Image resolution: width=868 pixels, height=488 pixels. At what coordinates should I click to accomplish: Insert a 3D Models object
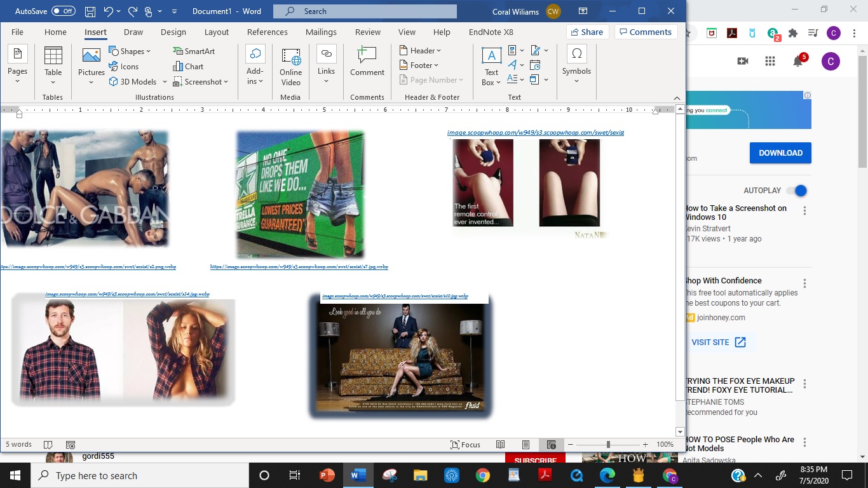tap(133, 81)
